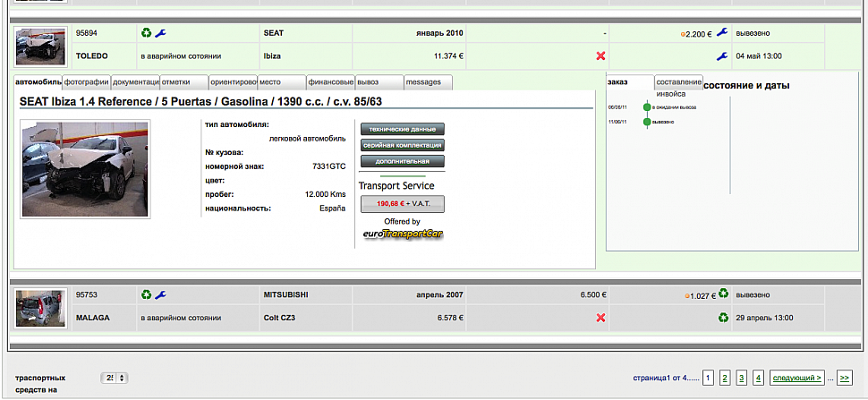Click the 'TOLEDO' location cell
The width and height of the screenshot is (868, 400).
coord(92,55)
